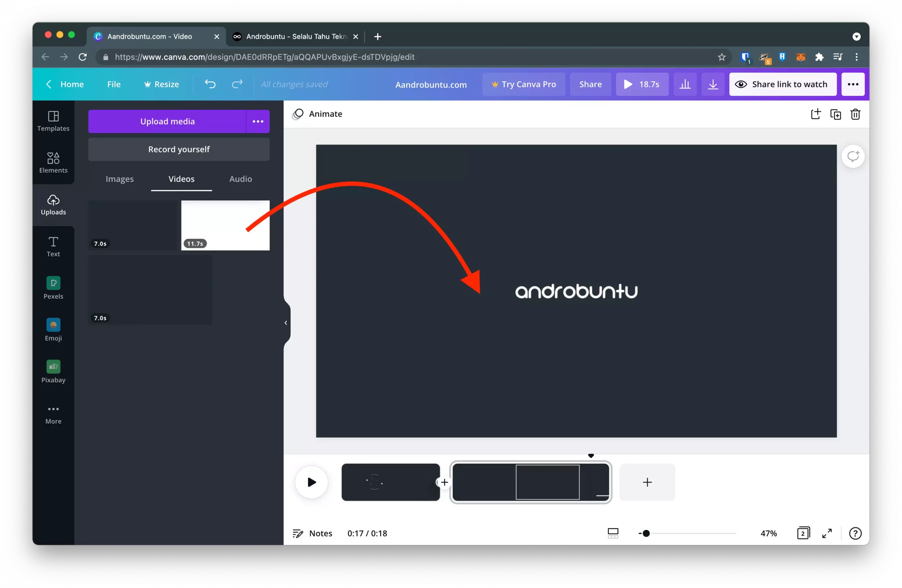Switch to the Audio tab
This screenshot has width=902, height=588.
[x=240, y=179]
